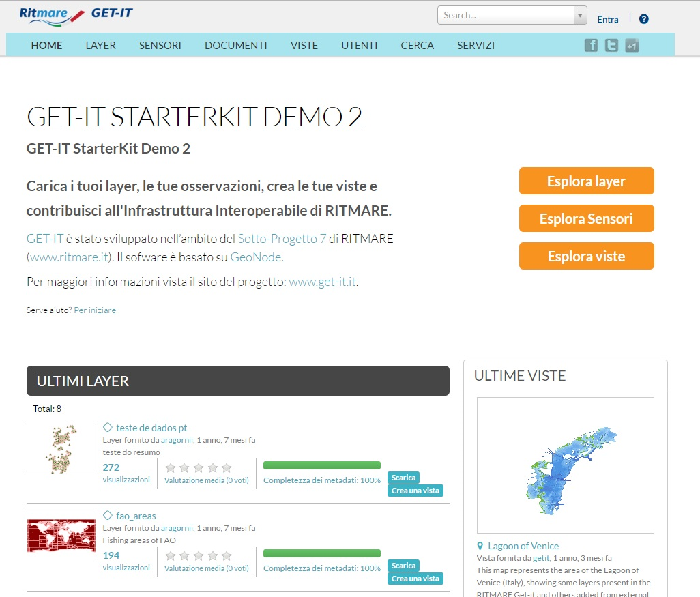This screenshot has width=700, height=597.
Task: Rate teste de dados pt one star
Action: pos(170,467)
